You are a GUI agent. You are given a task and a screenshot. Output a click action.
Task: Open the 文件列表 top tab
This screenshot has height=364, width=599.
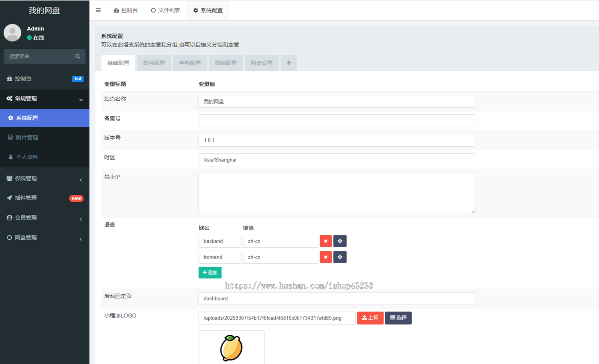(x=165, y=10)
